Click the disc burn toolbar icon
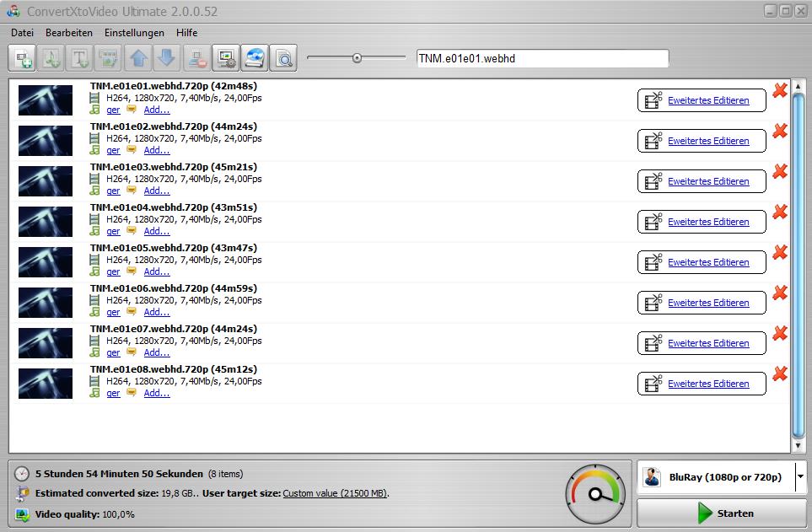Screen dimensions: 812x532 point(255,58)
